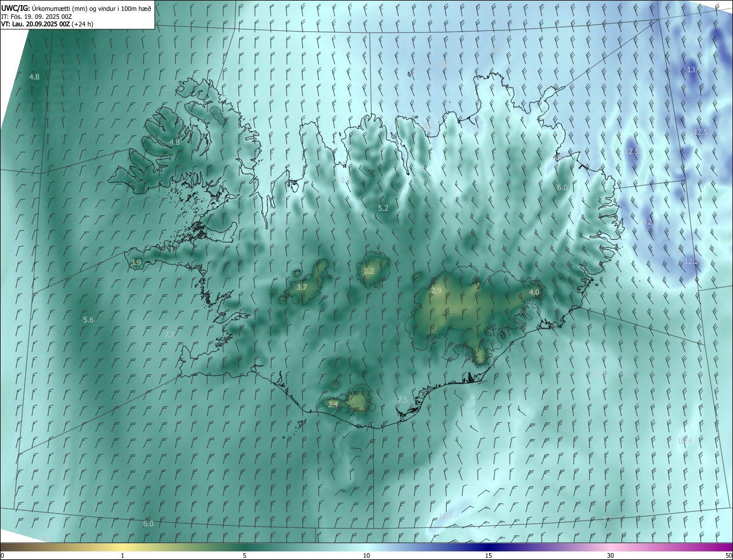Viewport: 733px width, 560px height.
Task: Click the 0 tick on the color scale
Action: coord(2,555)
